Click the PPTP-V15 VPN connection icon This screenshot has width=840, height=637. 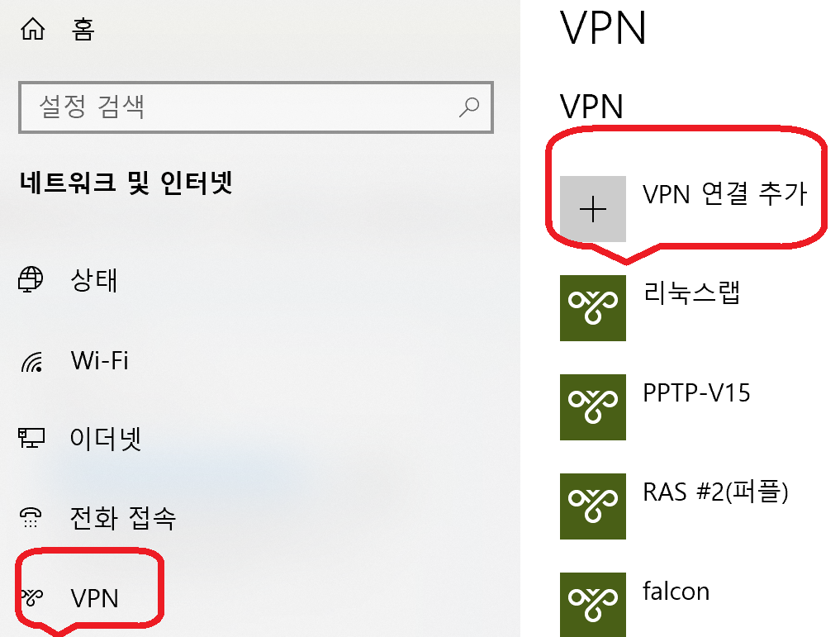592,407
